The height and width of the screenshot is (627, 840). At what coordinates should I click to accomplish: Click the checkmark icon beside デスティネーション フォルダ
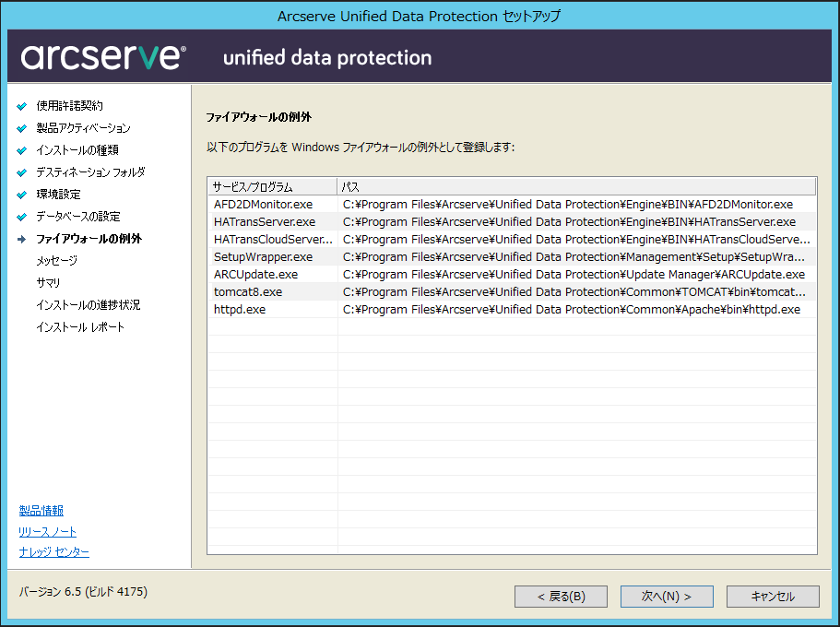[21, 172]
